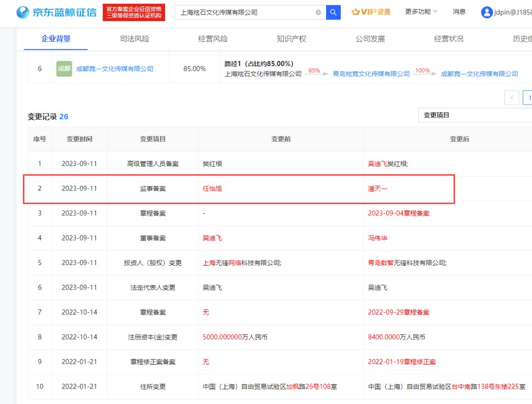Open 消息 messages link

pos(459,11)
